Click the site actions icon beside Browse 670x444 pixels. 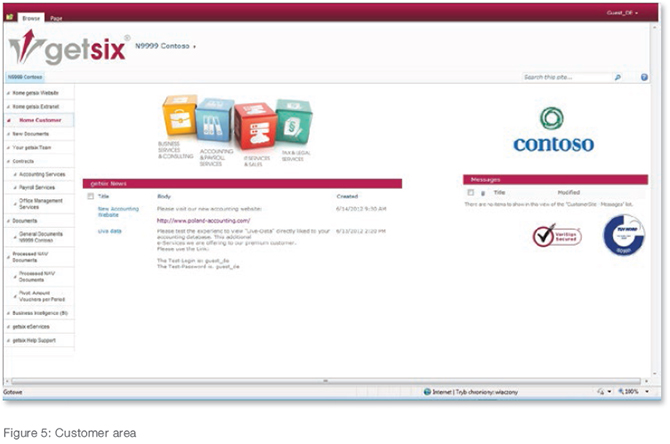[9, 17]
